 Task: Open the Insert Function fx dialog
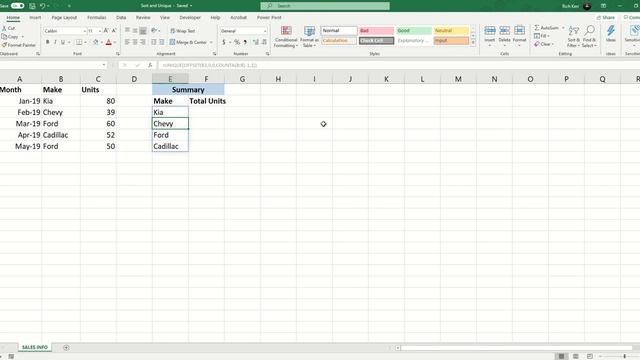150,65
